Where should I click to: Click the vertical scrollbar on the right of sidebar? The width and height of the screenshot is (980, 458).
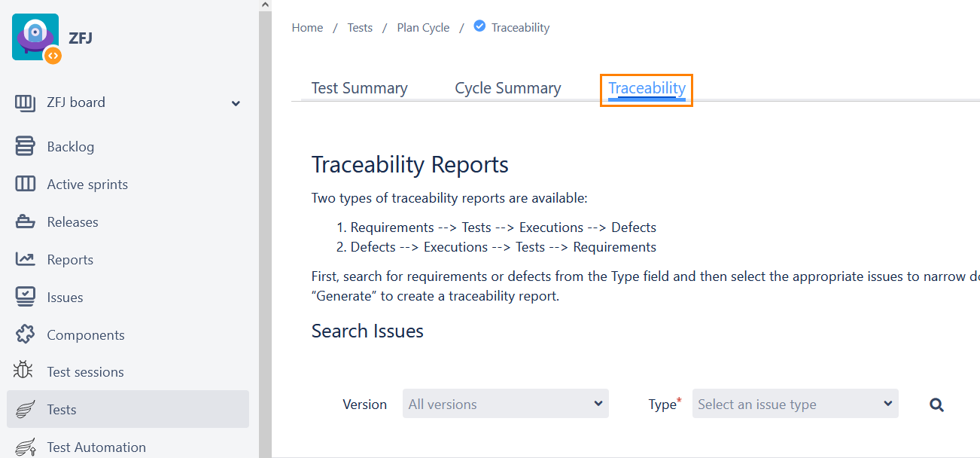(x=264, y=226)
